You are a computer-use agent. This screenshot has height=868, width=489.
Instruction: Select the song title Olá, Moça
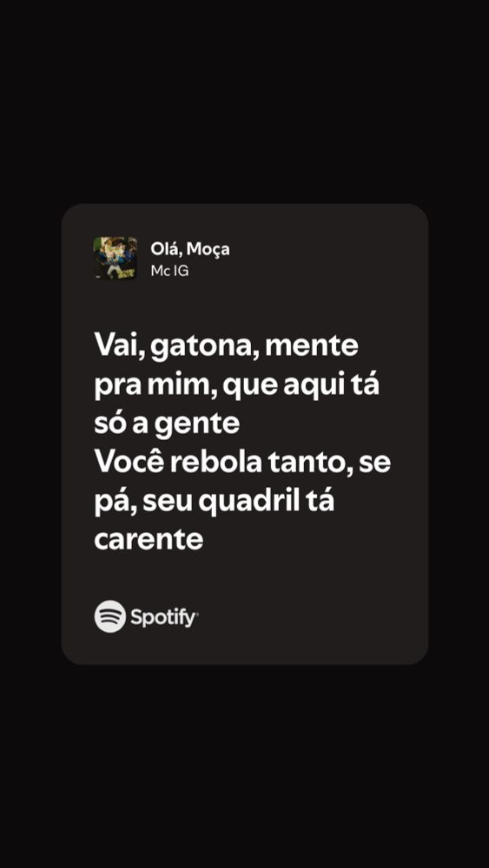(190, 250)
